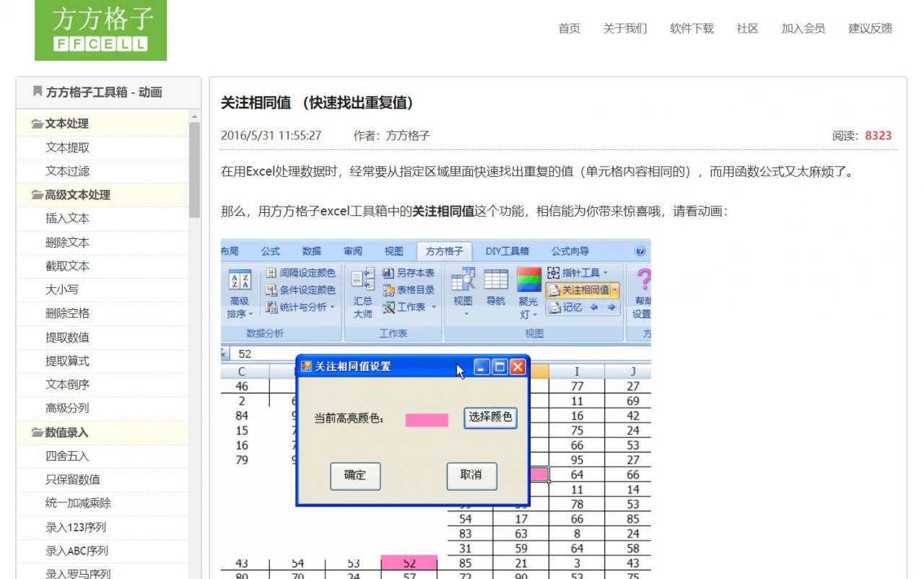The height and width of the screenshot is (579, 924).
Task: Open 插入文本 in the sidebar
Action: coord(67,218)
